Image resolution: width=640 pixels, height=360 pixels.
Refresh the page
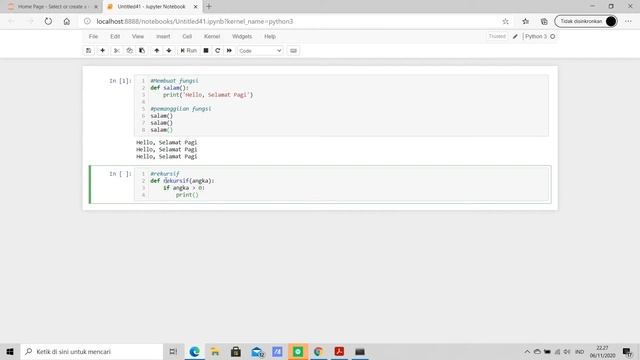[48, 21]
